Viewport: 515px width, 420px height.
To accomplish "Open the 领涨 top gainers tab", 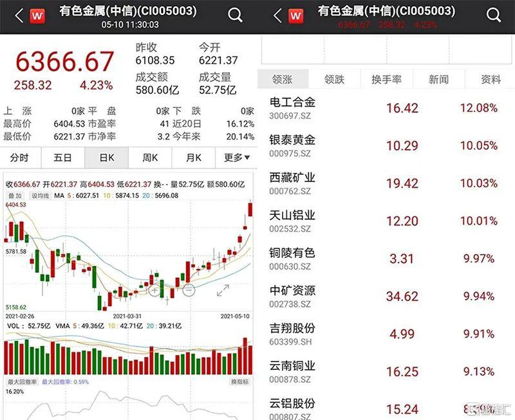I will point(283,79).
